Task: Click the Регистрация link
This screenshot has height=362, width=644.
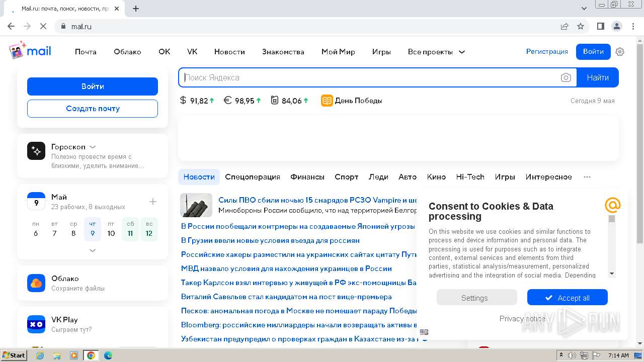Action: click(547, 51)
